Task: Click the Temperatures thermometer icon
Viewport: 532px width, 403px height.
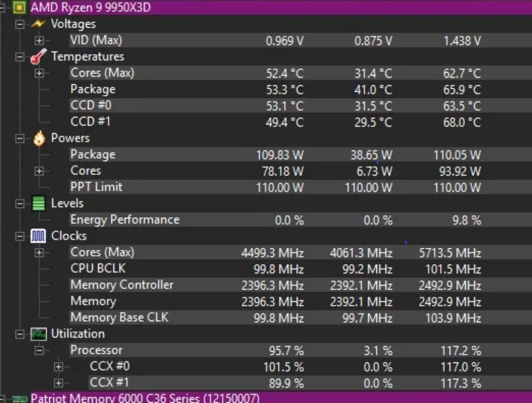Action: coord(38,56)
